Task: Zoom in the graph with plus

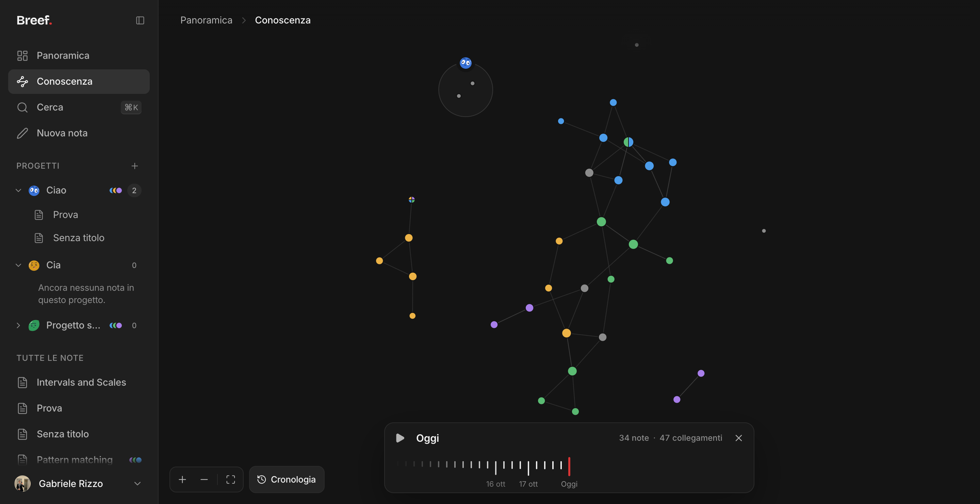Action: tap(182, 480)
